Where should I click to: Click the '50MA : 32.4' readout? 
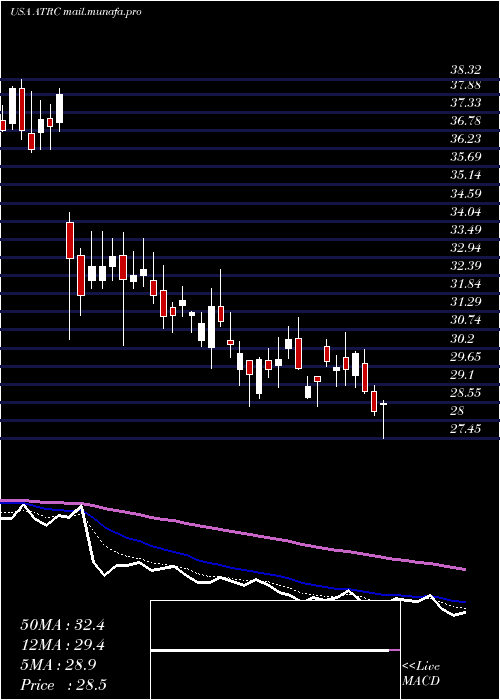click(x=62, y=625)
